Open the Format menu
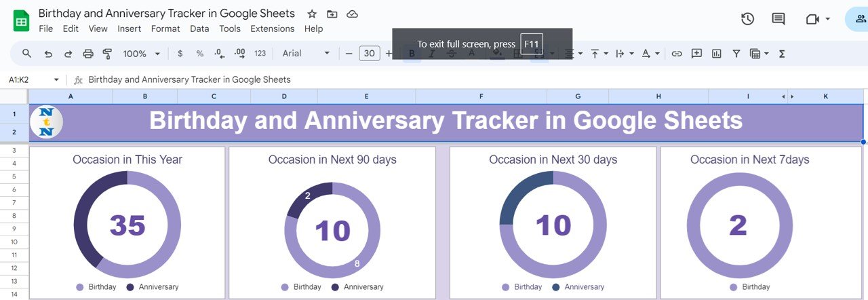This screenshot has height=300, width=868. click(x=165, y=29)
